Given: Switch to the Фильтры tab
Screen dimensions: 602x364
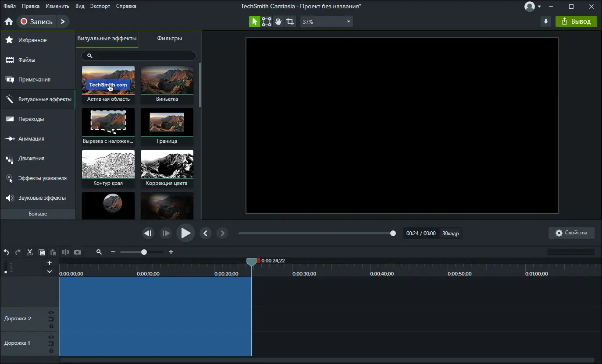Looking at the screenshot, I should tap(169, 38).
